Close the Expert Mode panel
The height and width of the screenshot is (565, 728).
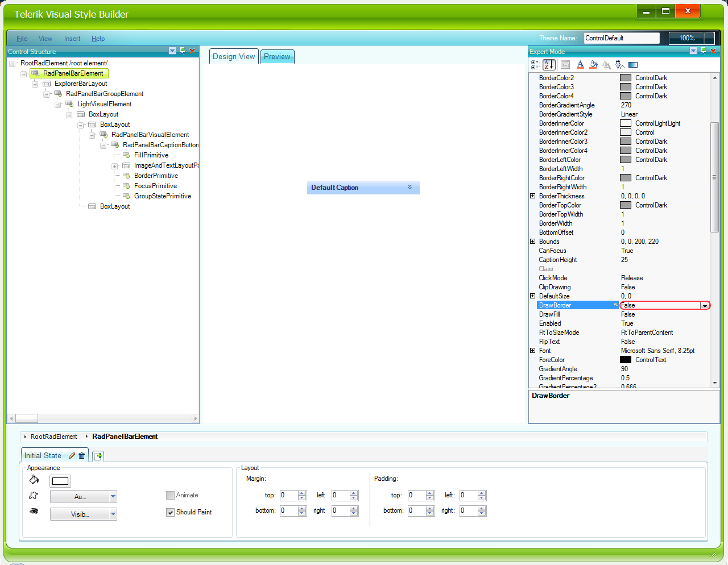click(713, 51)
